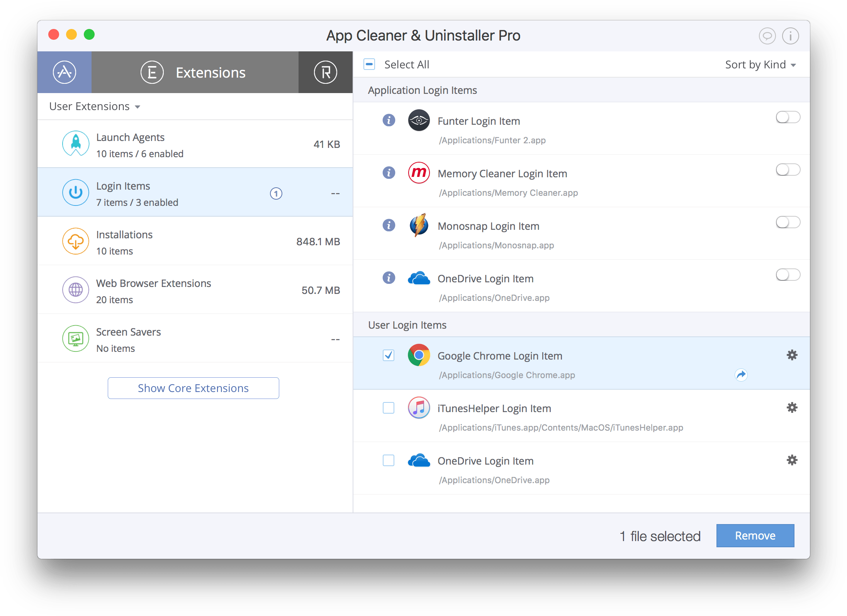This screenshot has width=847, height=616.
Task: Enable the Memory Cleaner Login Item switch
Action: (788, 170)
